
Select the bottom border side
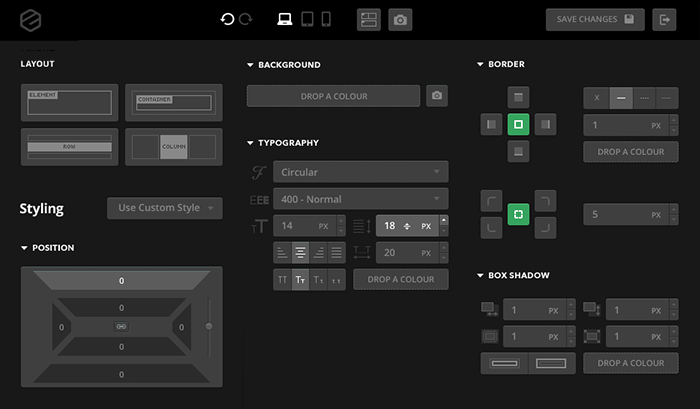click(x=518, y=151)
